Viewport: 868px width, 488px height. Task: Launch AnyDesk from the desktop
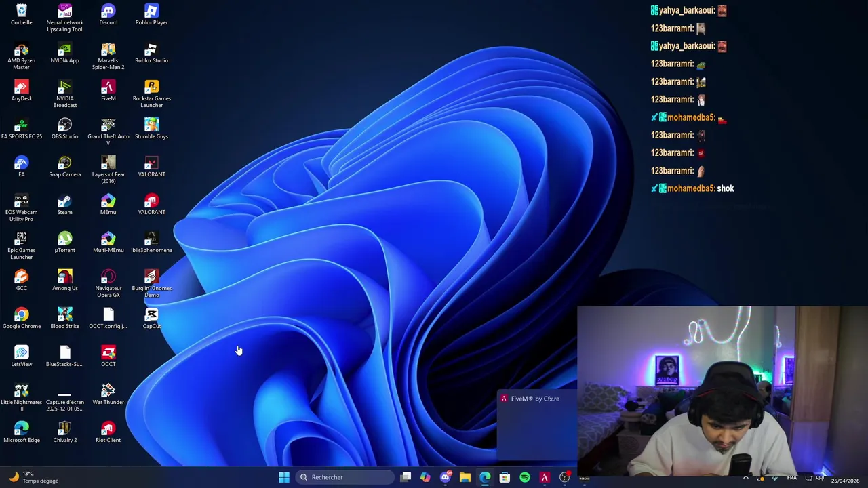tap(21, 91)
